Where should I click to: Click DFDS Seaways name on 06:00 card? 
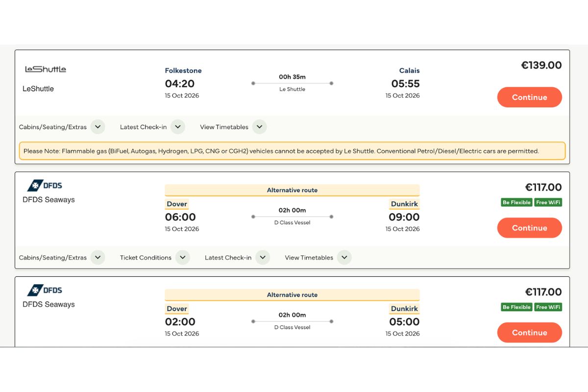pos(49,199)
